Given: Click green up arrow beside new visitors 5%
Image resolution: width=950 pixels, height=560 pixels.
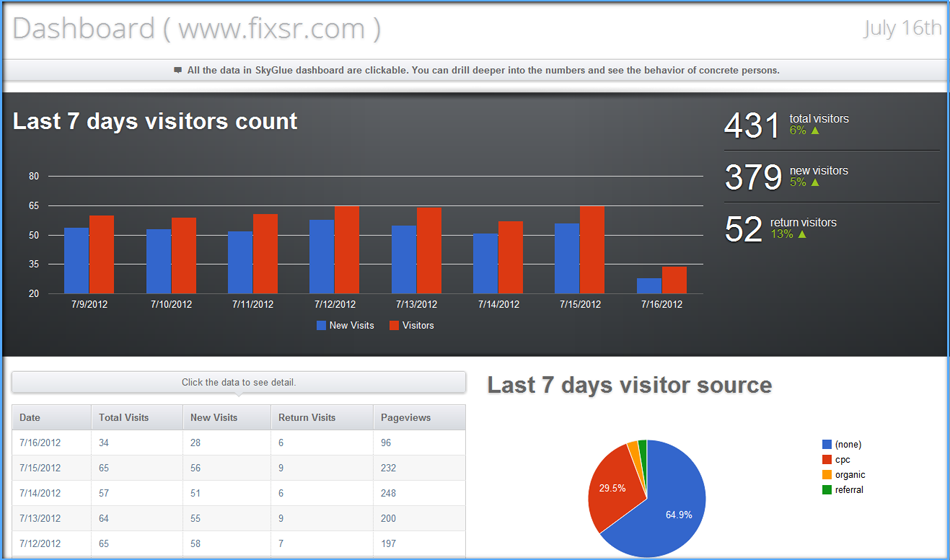Looking at the screenshot, I should (815, 182).
